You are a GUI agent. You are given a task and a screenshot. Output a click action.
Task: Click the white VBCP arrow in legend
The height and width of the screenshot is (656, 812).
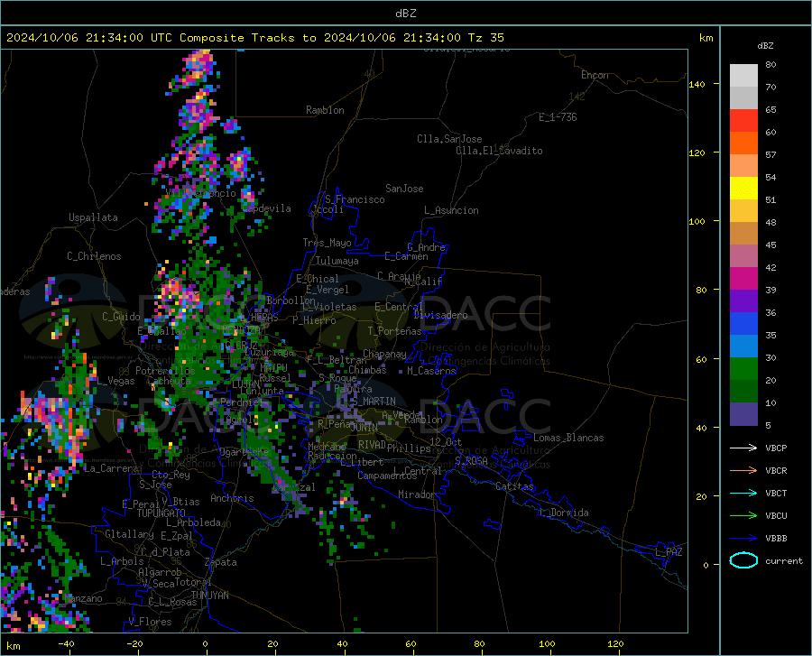pos(743,448)
